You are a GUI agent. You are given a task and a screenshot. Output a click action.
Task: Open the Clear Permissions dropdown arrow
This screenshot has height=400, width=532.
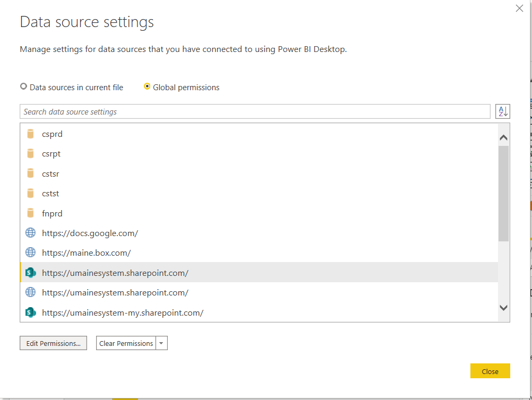click(x=161, y=343)
